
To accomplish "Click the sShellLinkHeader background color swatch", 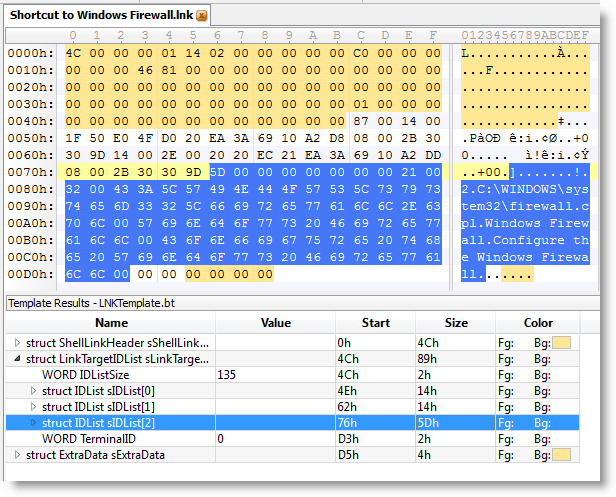I will (564, 343).
